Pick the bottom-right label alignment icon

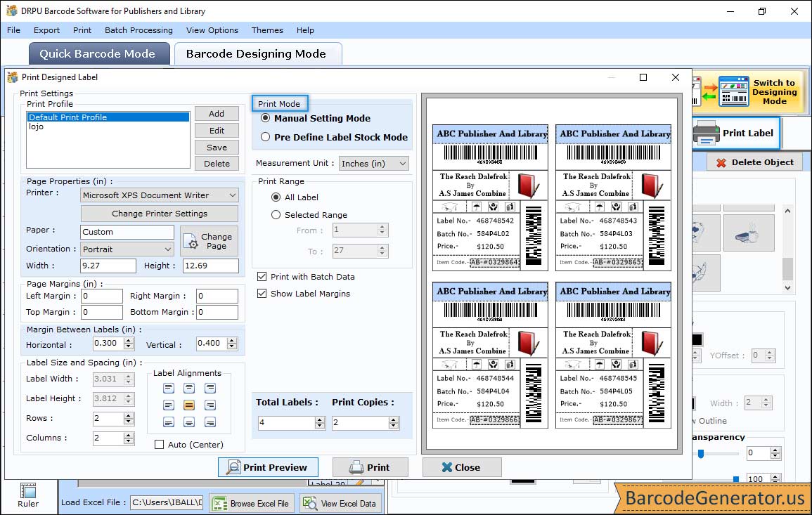(210, 422)
